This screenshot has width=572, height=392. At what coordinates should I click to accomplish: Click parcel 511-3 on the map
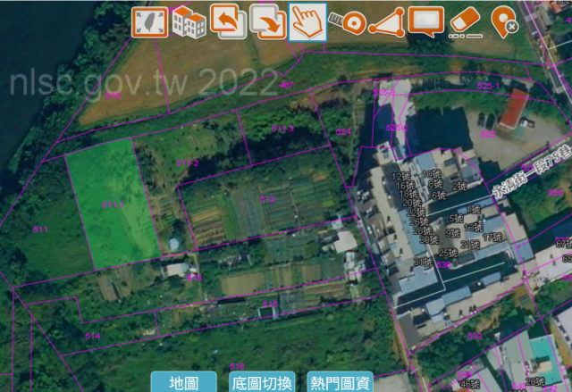coord(283,130)
